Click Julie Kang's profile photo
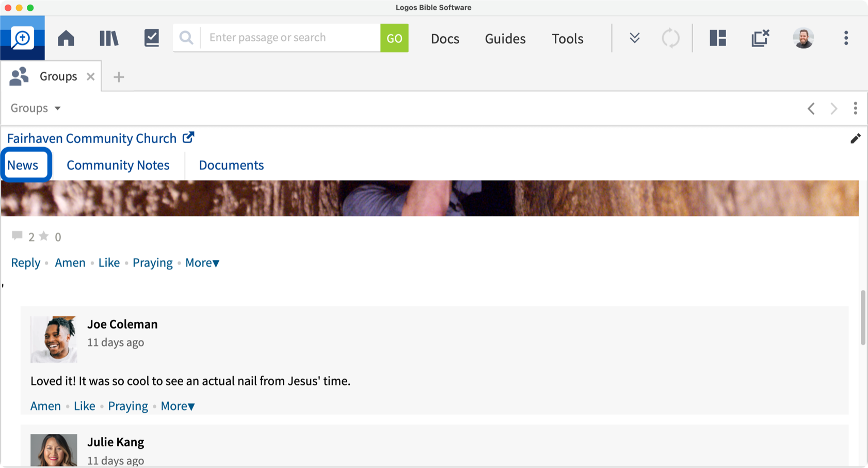The height and width of the screenshot is (468, 868). [x=54, y=450]
